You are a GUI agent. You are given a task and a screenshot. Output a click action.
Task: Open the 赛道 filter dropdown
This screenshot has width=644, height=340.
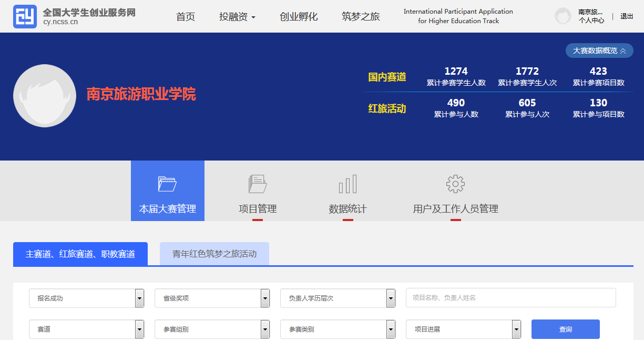86,329
